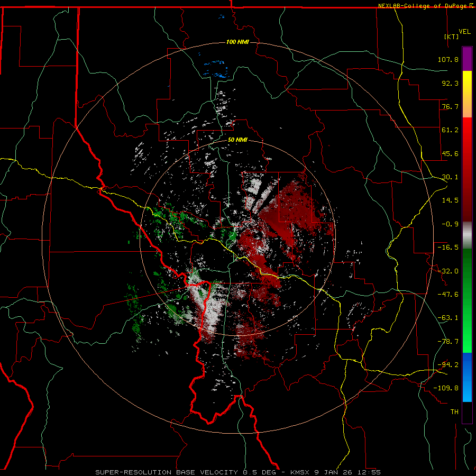Click the [KT] units label
Viewport: 476px width, 476px height.
pyautogui.click(x=452, y=36)
